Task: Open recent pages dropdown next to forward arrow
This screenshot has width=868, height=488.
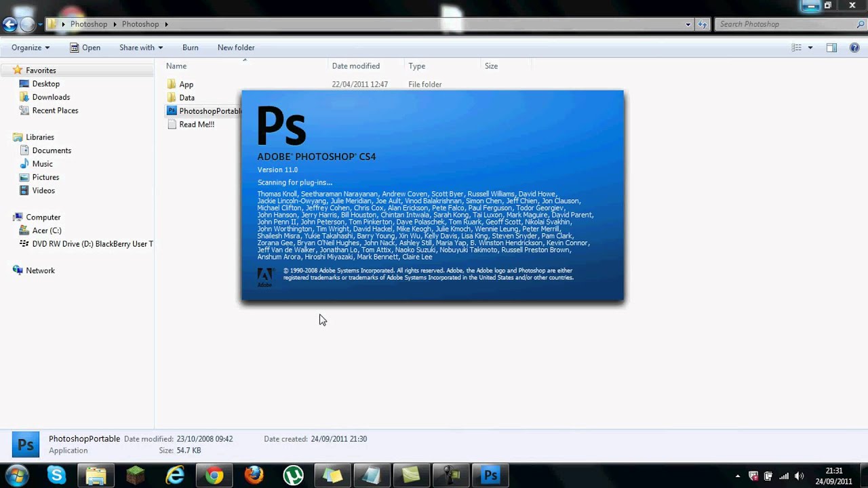Action: coord(40,24)
